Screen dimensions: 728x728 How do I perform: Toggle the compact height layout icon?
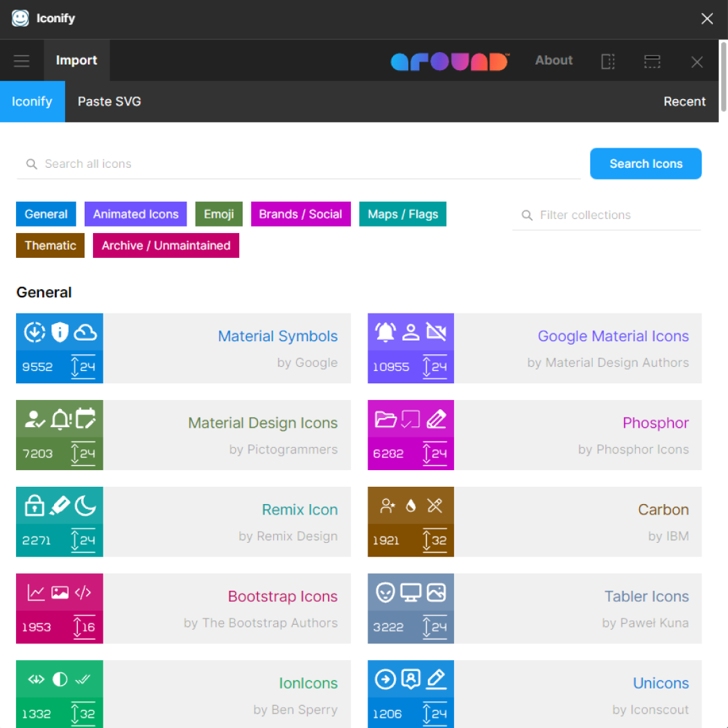pyautogui.click(x=652, y=61)
